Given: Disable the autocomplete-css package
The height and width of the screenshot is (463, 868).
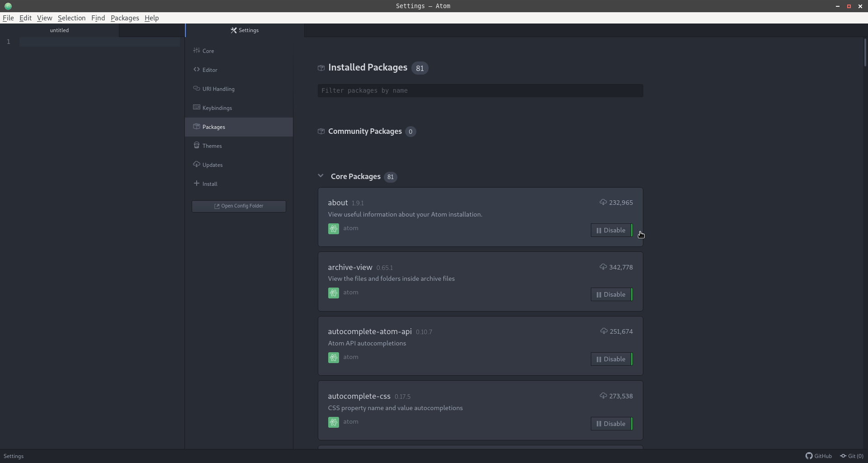Looking at the screenshot, I should (611, 424).
